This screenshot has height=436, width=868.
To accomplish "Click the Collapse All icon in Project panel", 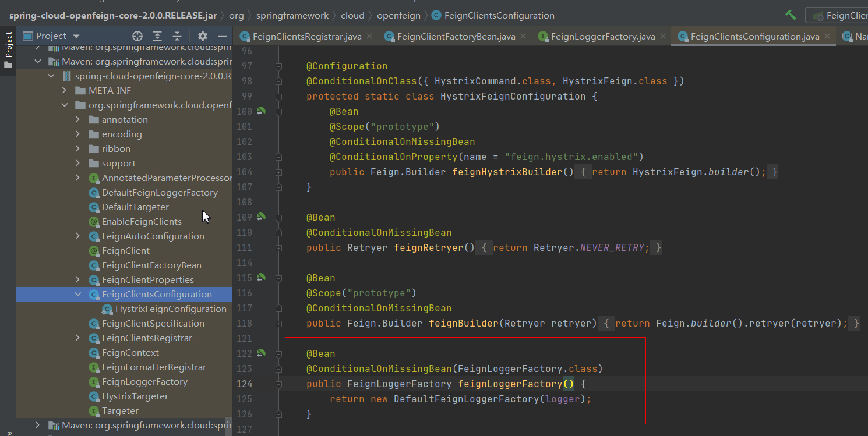I will point(177,36).
